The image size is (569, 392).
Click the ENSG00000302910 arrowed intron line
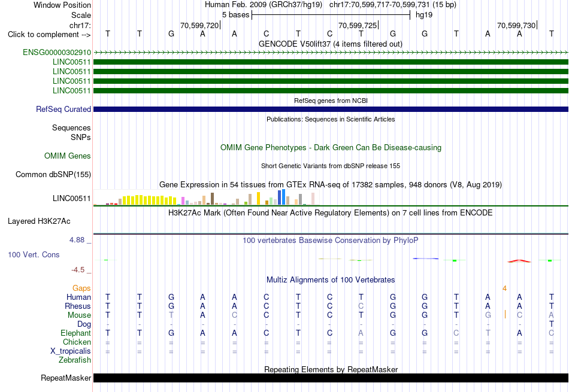(331, 52)
